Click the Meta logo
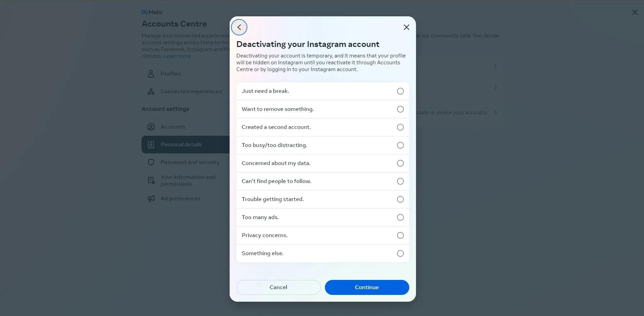644x316 pixels. 152,12
